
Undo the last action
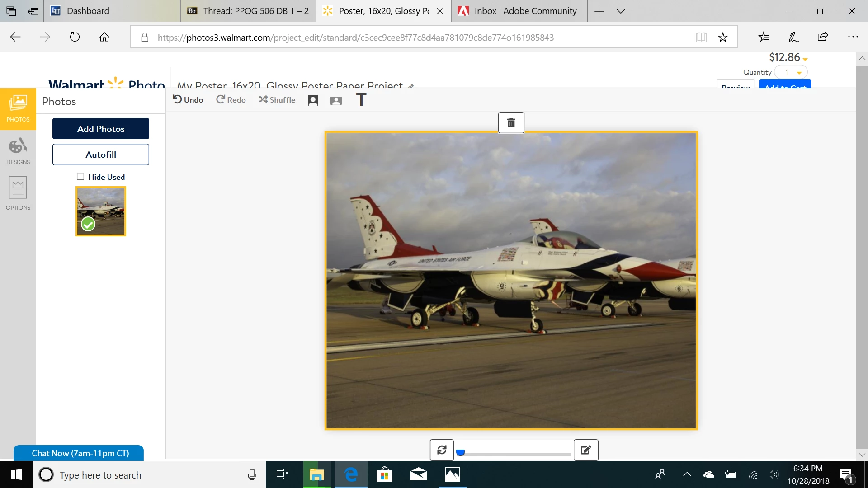pos(188,100)
